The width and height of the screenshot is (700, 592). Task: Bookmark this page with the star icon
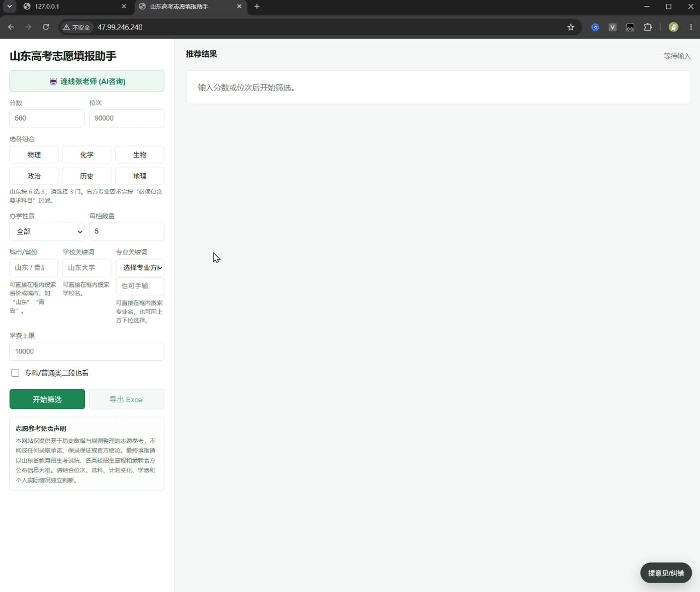(x=571, y=27)
